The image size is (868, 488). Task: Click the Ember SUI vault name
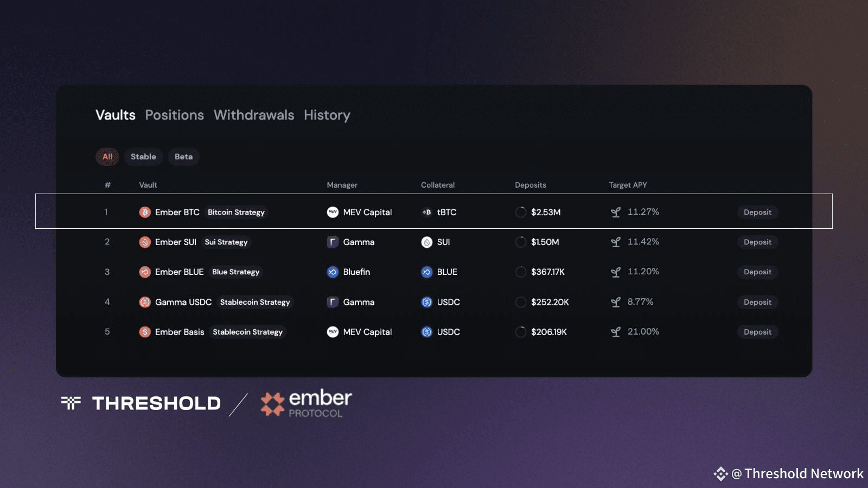pyautogui.click(x=176, y=242)
